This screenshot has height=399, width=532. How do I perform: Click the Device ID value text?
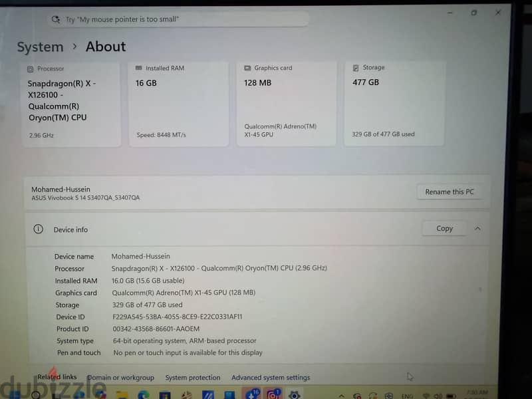click(x=177, y=317)
